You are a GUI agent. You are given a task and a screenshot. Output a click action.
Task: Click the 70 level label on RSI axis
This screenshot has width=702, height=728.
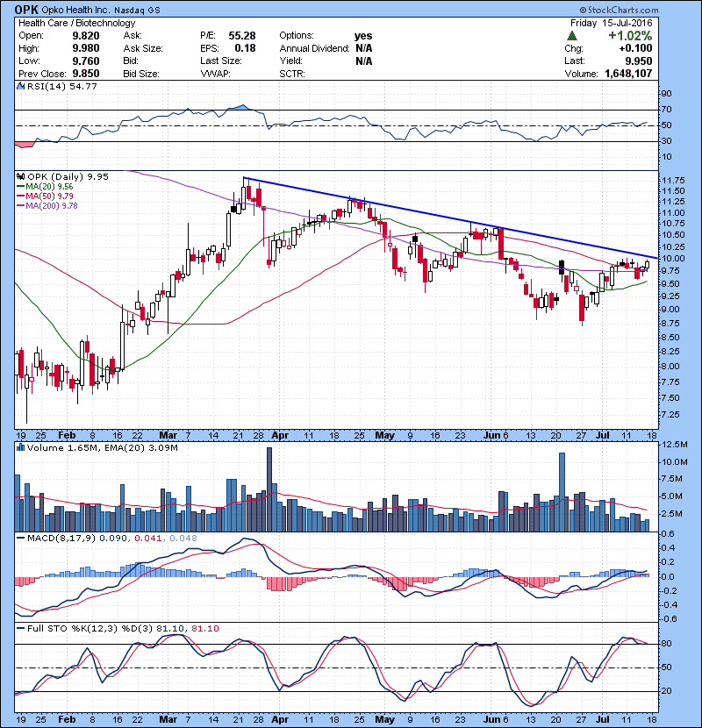(x=666, y=110)
